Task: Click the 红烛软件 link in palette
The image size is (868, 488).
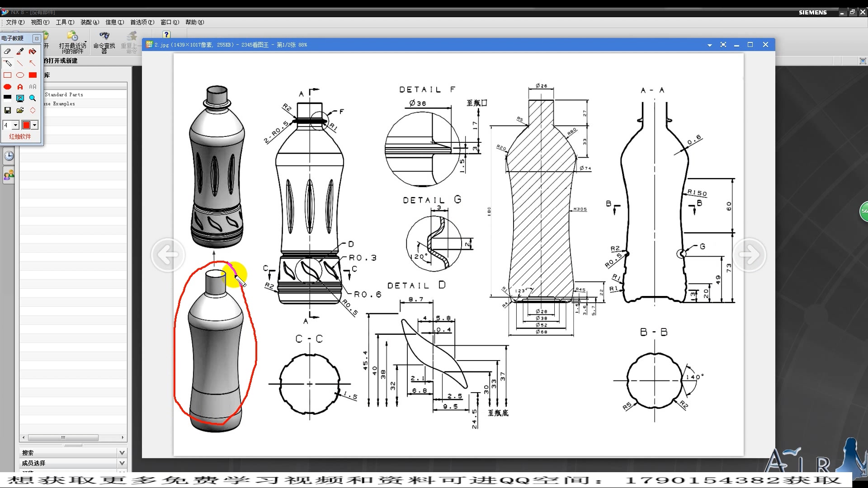Action: coord(20,136)
